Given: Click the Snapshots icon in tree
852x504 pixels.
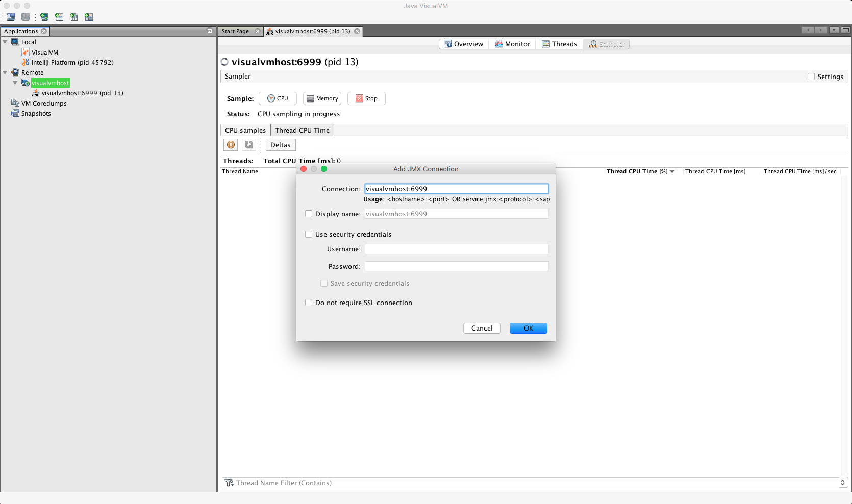Looking at the screenshot, I should [x=15, y=113].
